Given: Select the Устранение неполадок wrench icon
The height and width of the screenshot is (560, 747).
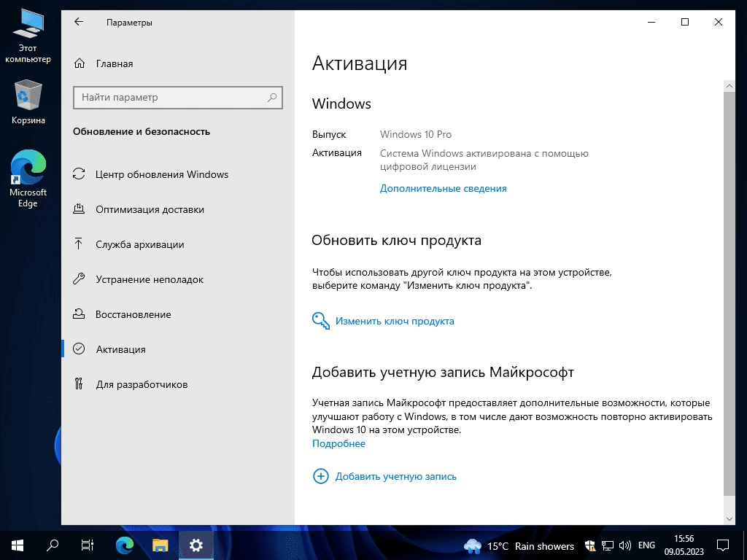Looking at the screenshot, I should 79,279.
